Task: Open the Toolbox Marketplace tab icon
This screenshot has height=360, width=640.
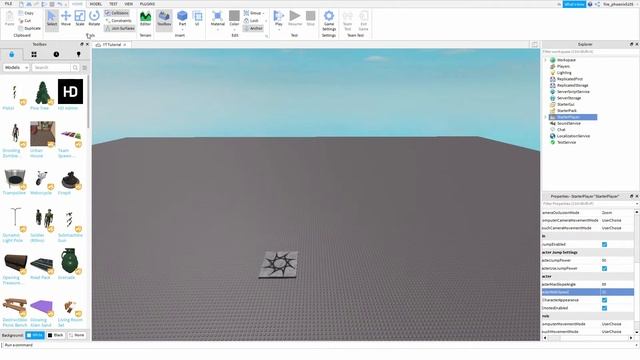Action: (x=11, y=54)
